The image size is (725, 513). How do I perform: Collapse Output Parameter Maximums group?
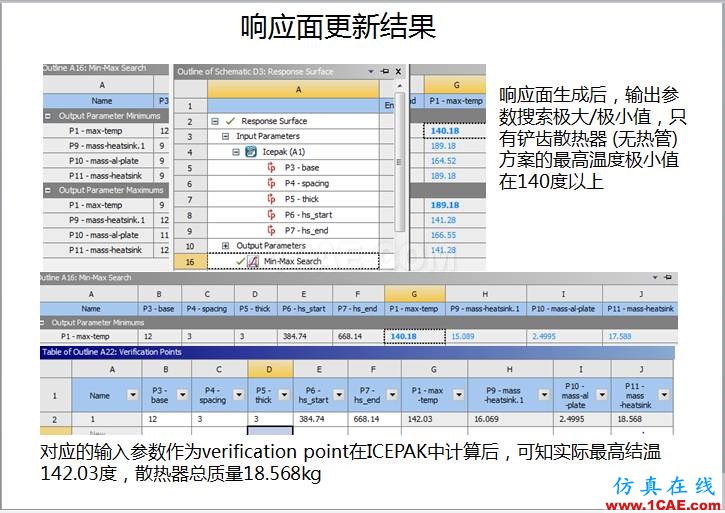(x=48, y=190)
